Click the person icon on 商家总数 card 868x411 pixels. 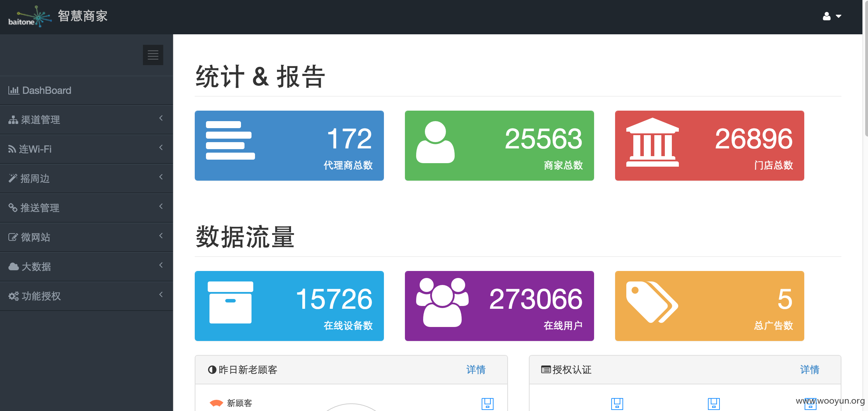(x=435, y=142)
